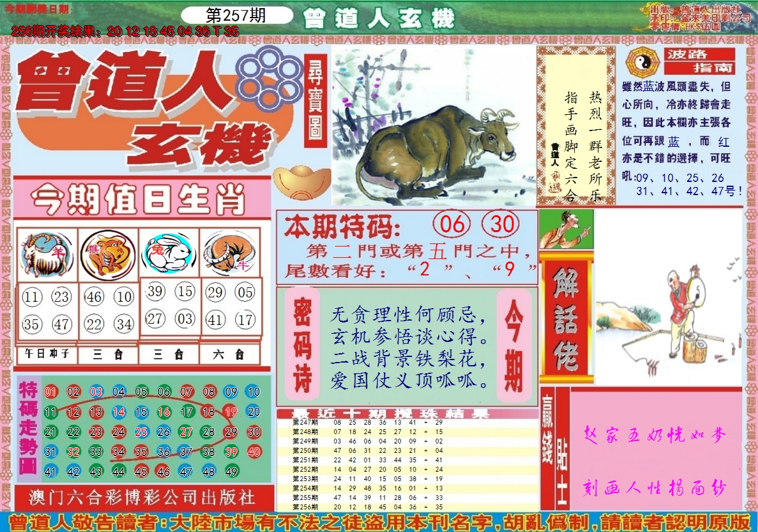Image resolution: width=758 pixels, height=532 pixels.
Task: Click the 最近十期攪珠結果 table header
Action: tap(407, 414)
